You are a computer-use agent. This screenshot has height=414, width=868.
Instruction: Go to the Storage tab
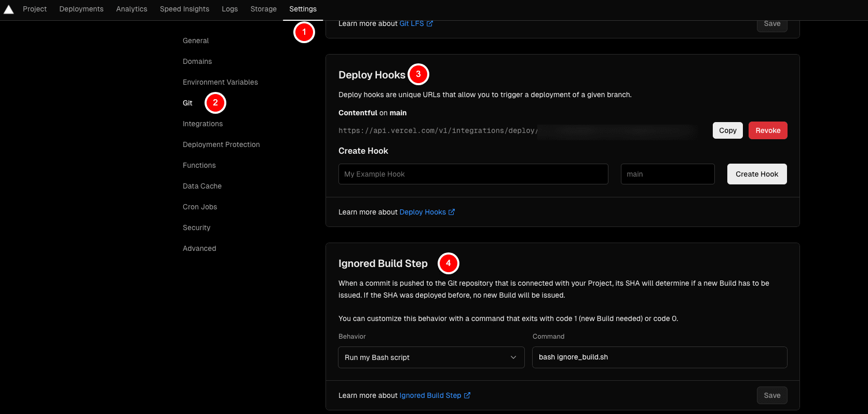click(263, 9)
